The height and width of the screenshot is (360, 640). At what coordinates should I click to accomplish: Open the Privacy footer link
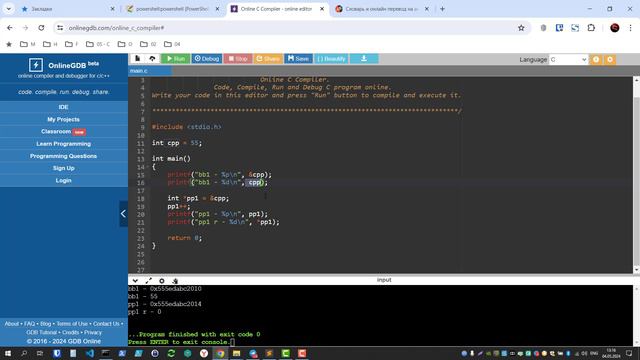[93, 333]
